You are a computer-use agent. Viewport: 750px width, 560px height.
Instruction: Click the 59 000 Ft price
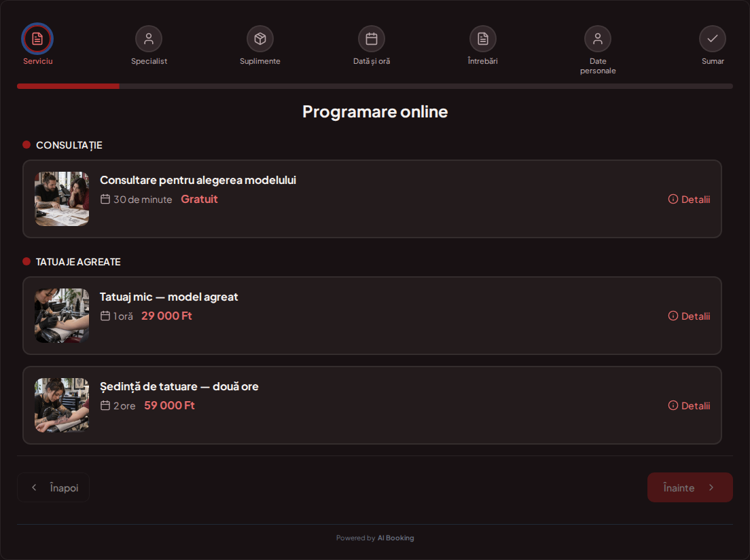[x=169, y=406]
